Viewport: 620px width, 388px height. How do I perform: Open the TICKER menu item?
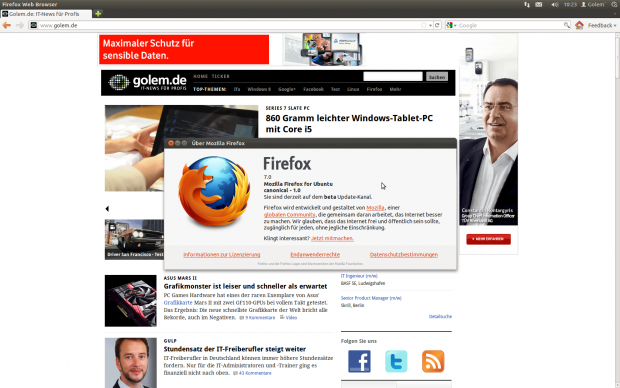[x=221, y=76]
